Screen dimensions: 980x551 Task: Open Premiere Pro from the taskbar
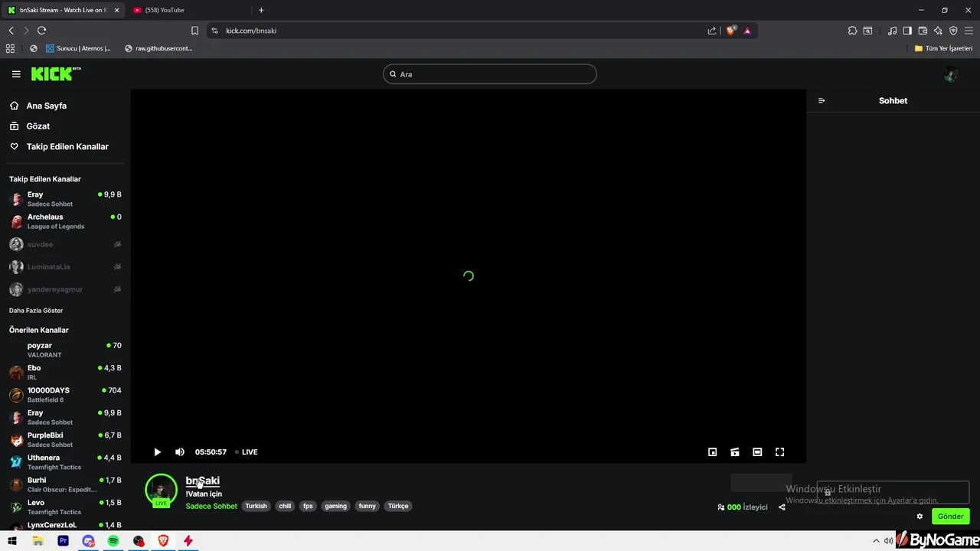click(x=64, y=541)
